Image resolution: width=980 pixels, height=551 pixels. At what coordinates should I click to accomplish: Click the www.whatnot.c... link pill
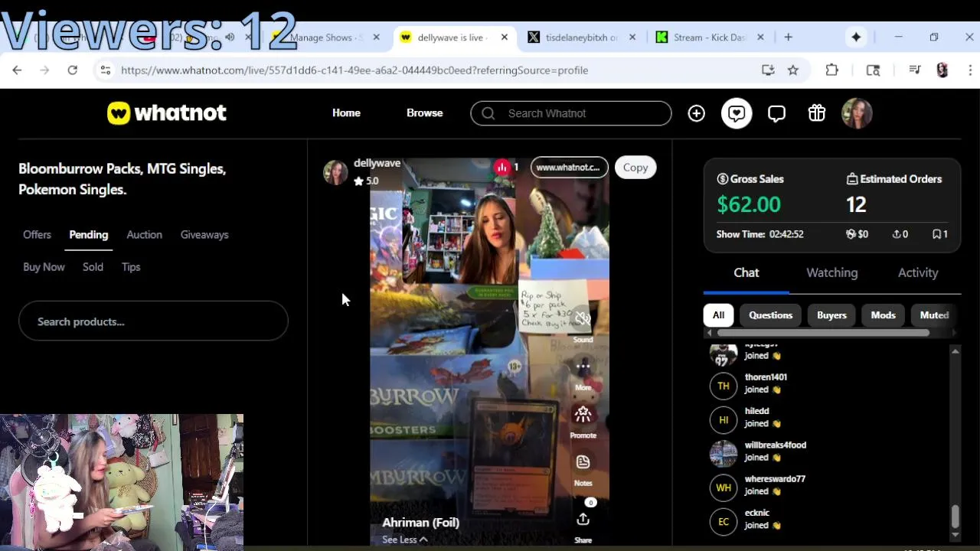(569, 168)
